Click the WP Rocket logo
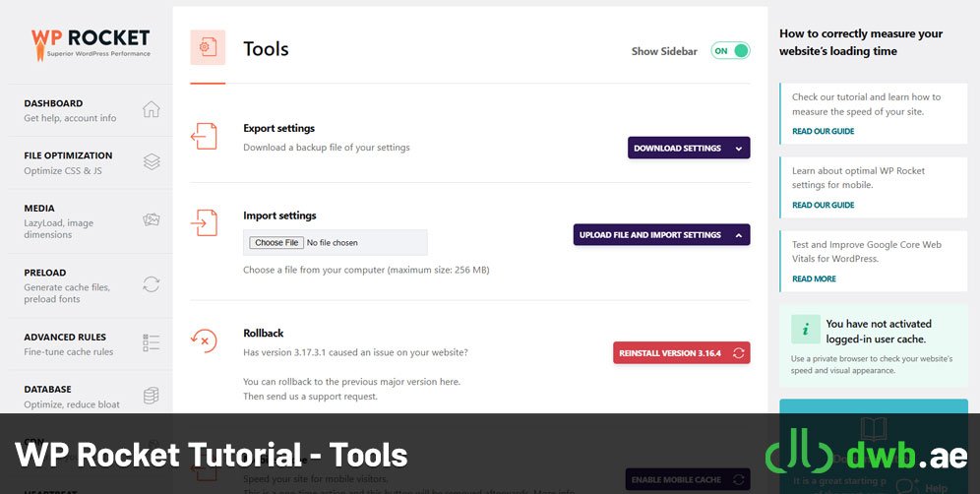Viewport: 980px width, 494px height. pos(91,43)
